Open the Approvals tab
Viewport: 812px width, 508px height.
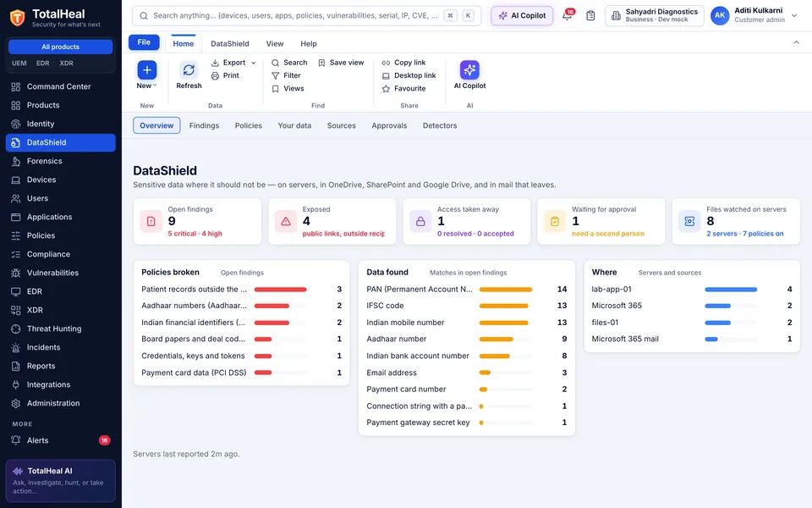pos(389,125)
